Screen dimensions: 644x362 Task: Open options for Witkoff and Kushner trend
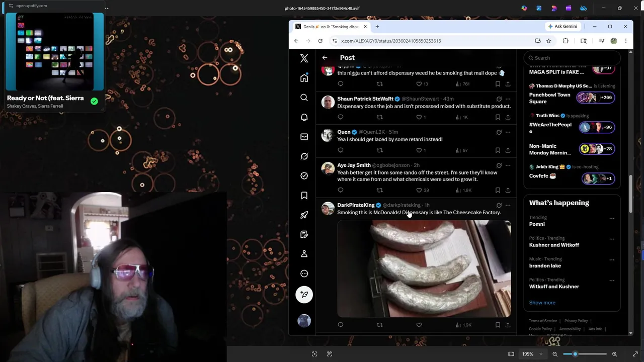click(612, 281)
